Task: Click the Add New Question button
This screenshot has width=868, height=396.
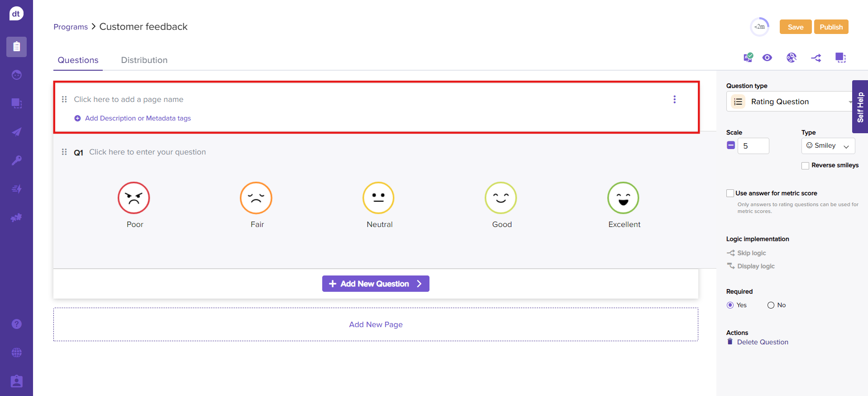Action: pos(375,284)
